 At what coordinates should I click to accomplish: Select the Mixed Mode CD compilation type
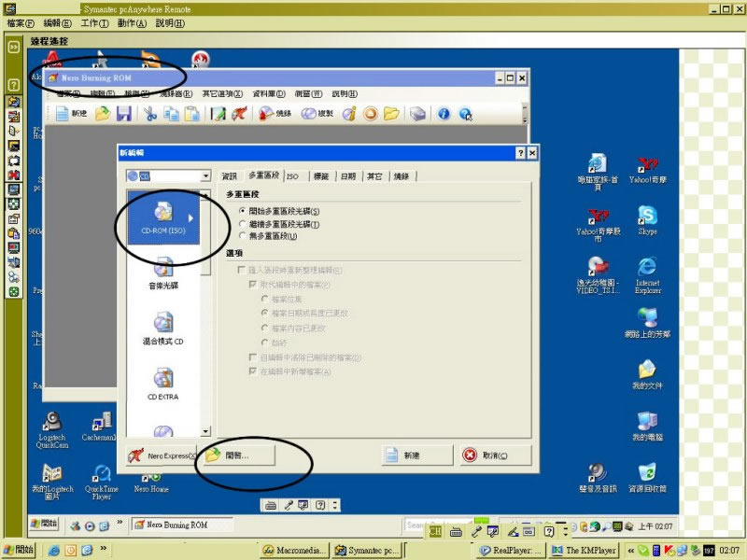pos(163,329)
